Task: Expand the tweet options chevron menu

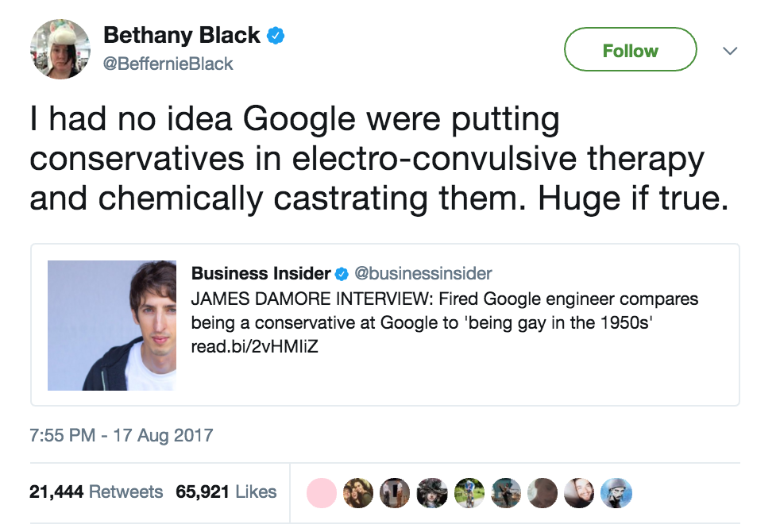Action: point(730,51)
